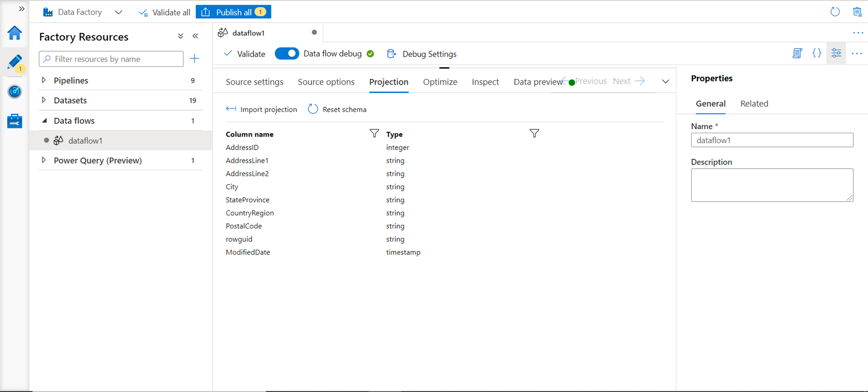
Task: Edit the Name field containing dataflow1
Action: pyautogui.click(x=772, y=140)
